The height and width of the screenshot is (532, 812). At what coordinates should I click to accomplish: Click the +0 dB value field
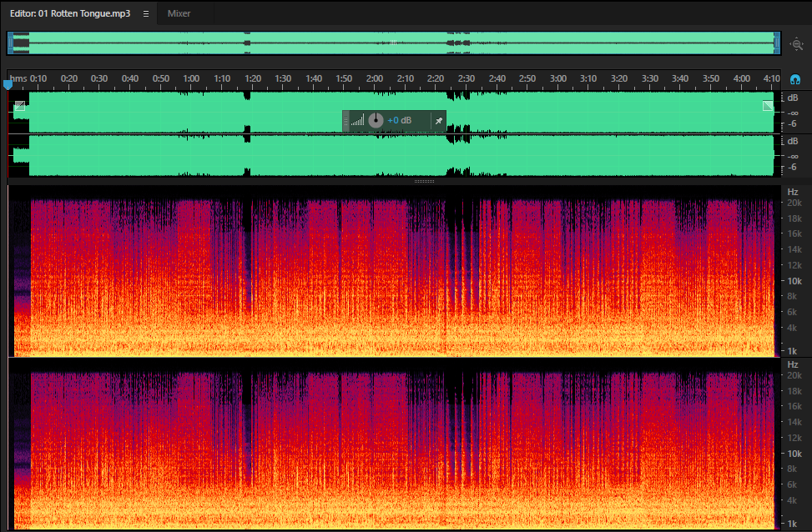coord(399,121)
